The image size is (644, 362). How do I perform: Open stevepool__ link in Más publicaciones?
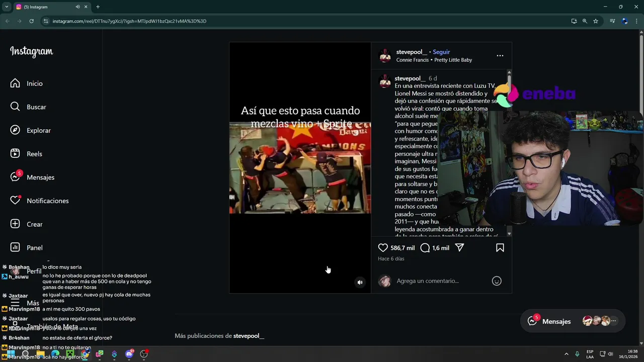(249, 336)
